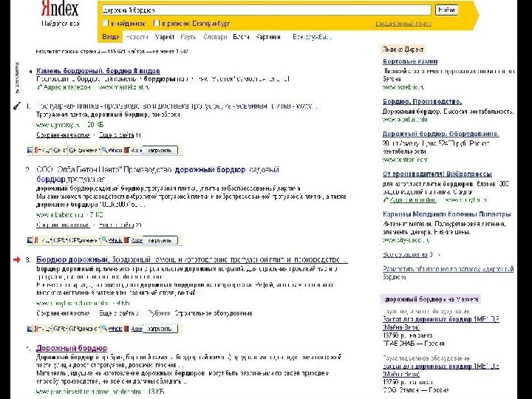Click the GPR indicator under the Эльба Бетон result
Screen dimensions: 532x399
(x=60, y=240)
